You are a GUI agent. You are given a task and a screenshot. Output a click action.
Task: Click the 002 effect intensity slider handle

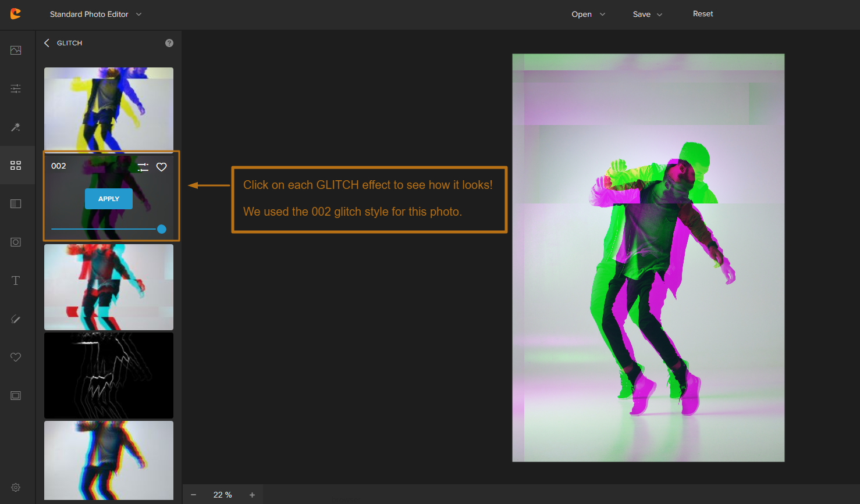coord(162,229)
